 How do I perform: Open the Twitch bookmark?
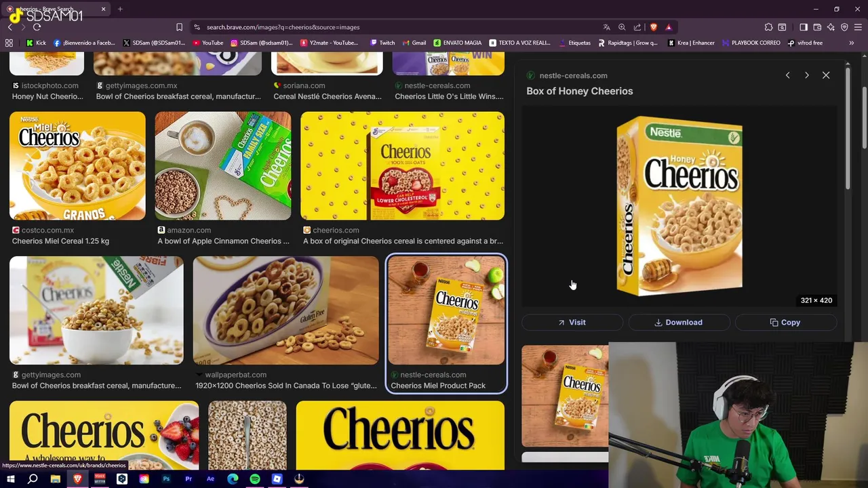[x=382, y=43]
